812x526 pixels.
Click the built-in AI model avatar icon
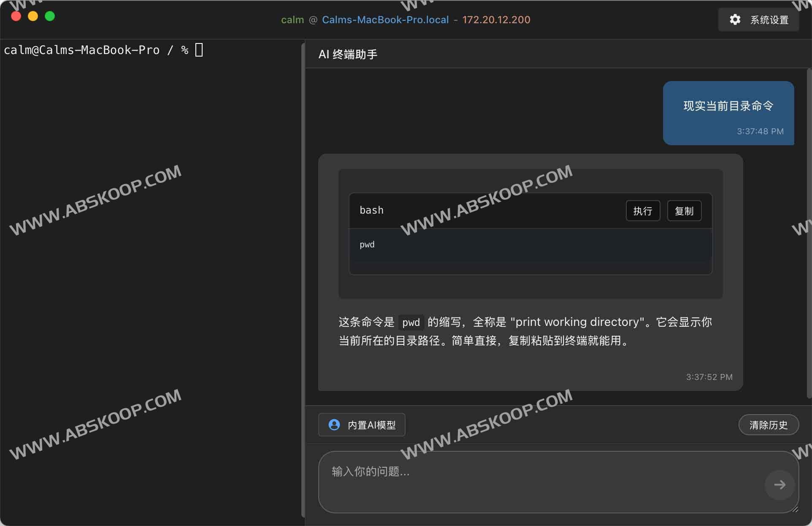pyautogui.click(x=334, y=425)
